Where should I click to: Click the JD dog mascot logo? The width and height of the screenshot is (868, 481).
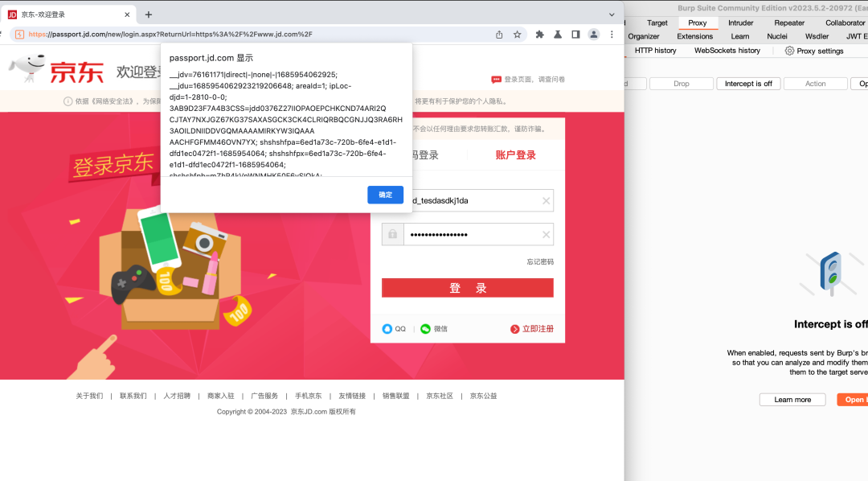tap(27, 68)
